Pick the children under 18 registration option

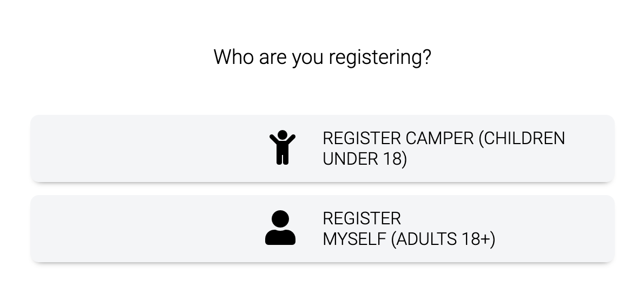[323, 148]
